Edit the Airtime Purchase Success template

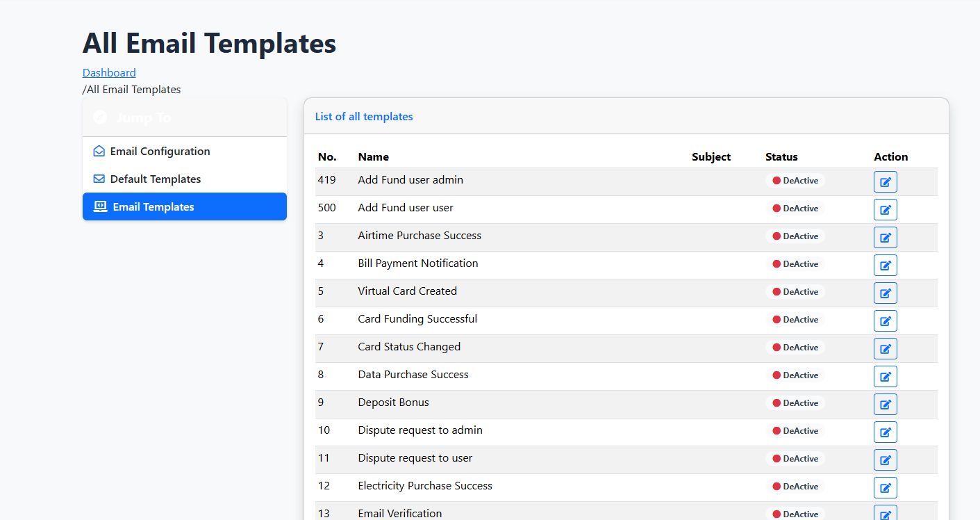885,237
